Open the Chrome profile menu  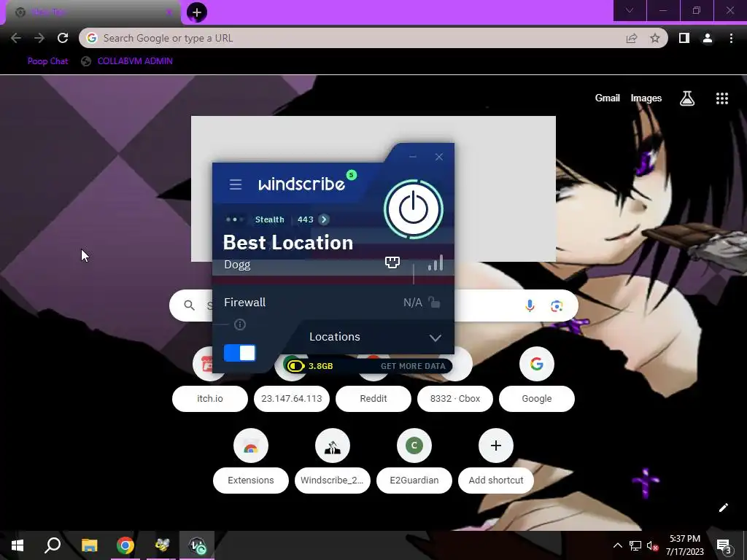pyautogui.click(x=708, y=38)
